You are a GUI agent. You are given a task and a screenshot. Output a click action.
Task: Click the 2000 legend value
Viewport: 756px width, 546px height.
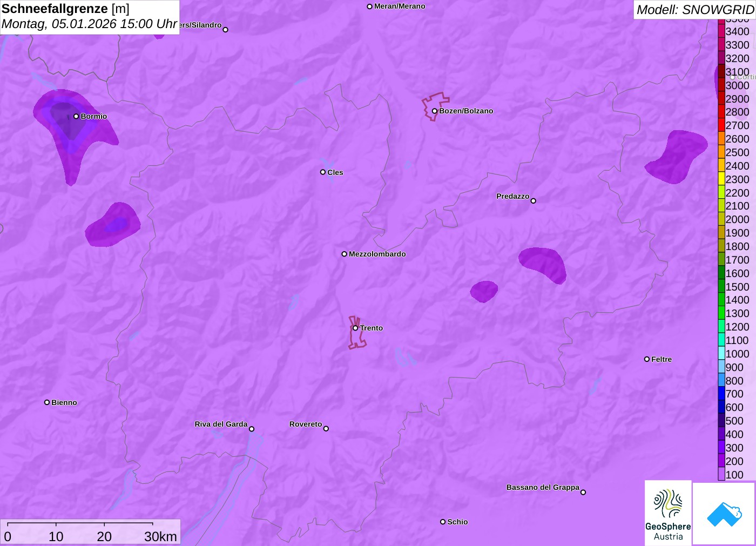737,219
